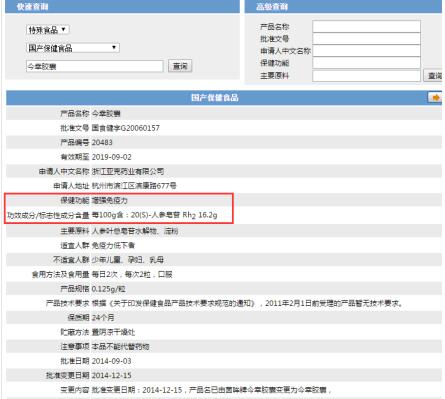Click the 查询 button in quick search
The width and height of the screenshot is (445, 399).
click(x=180, y=66)
